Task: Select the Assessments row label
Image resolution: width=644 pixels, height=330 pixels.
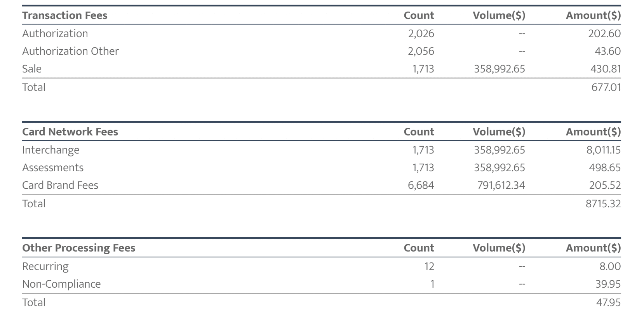Action: pos(53,167)
